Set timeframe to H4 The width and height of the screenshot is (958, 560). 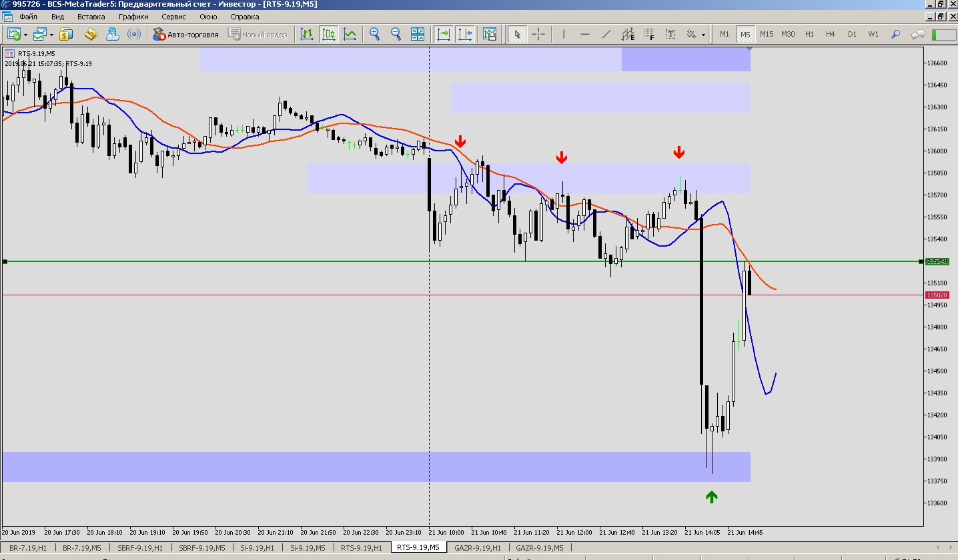click(831, 34)
